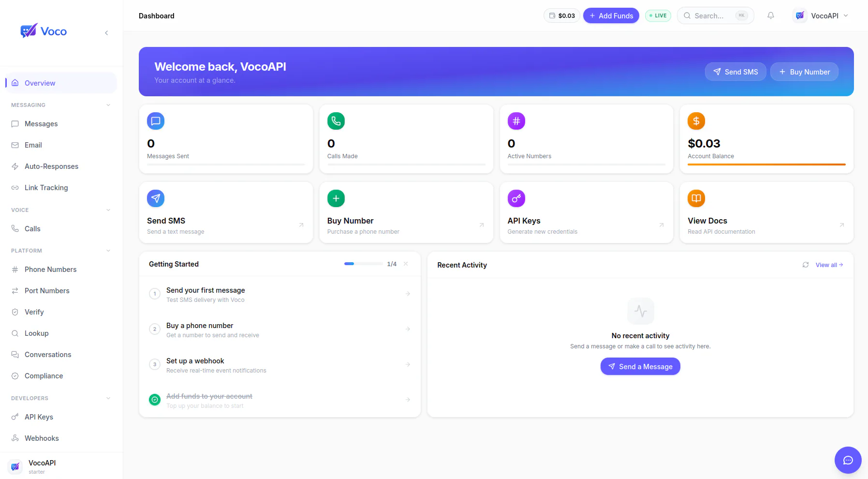Click the green plus Buy Number card icon
The width and height of the screenshot is (868, 479).
pyautogui.click(x=336, y=198)
